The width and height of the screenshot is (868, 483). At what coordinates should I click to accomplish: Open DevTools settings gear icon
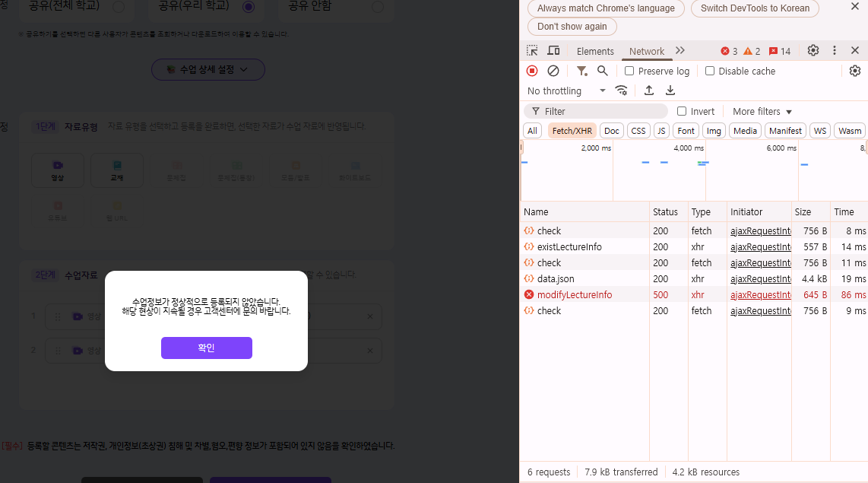[x=813, y=51]
